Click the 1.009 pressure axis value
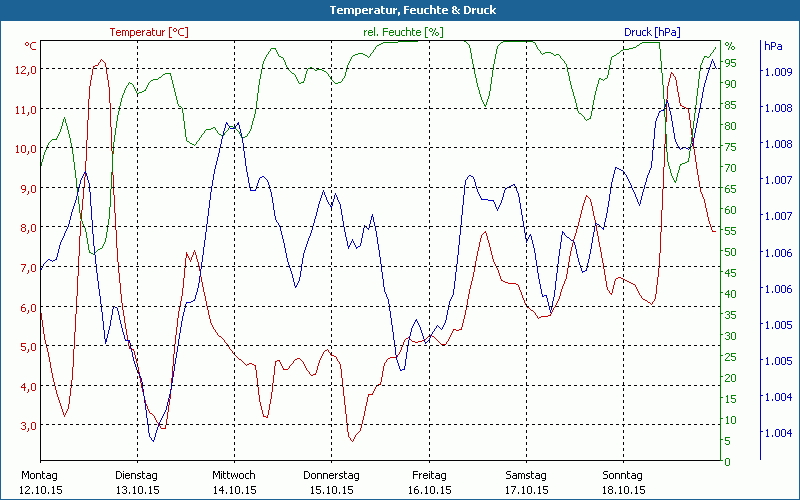This screenshot has height=500, width=800. [777, 72]
